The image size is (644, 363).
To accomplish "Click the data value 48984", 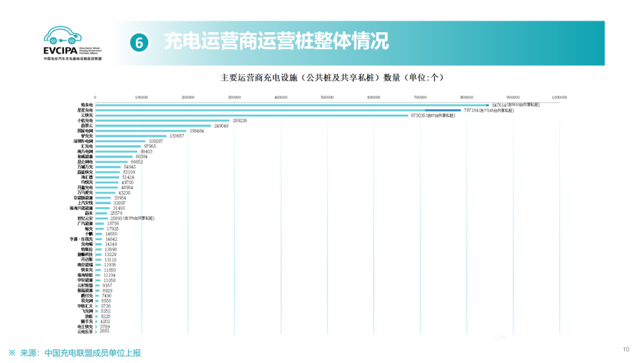I will [127, 187].
